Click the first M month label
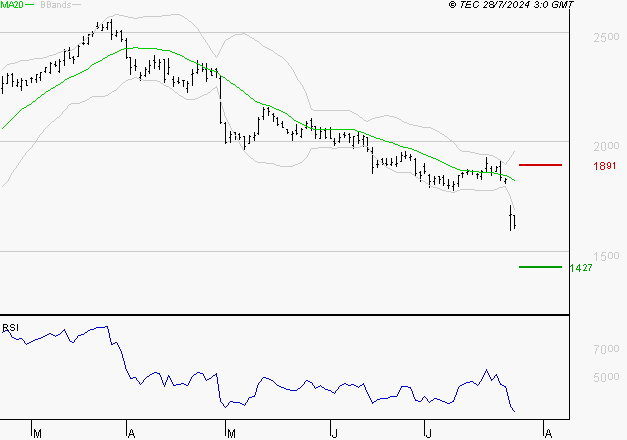 (37, 433)
